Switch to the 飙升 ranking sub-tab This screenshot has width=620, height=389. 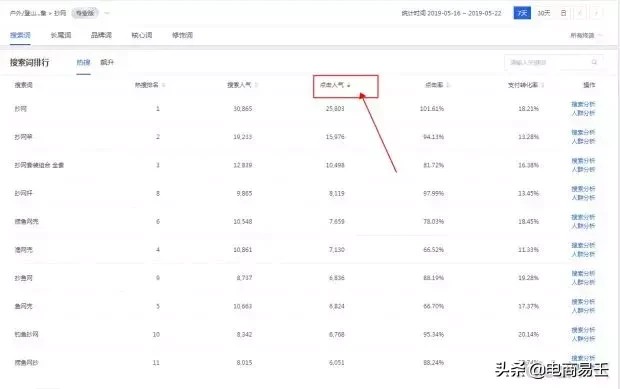(107, 62)
